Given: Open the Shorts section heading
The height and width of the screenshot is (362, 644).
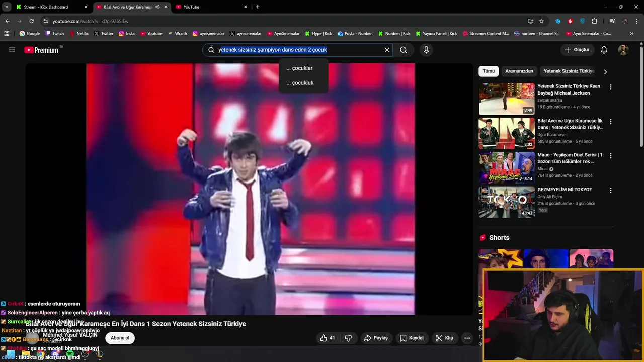Looking at the screenshot, I should (x=499, y=238).
